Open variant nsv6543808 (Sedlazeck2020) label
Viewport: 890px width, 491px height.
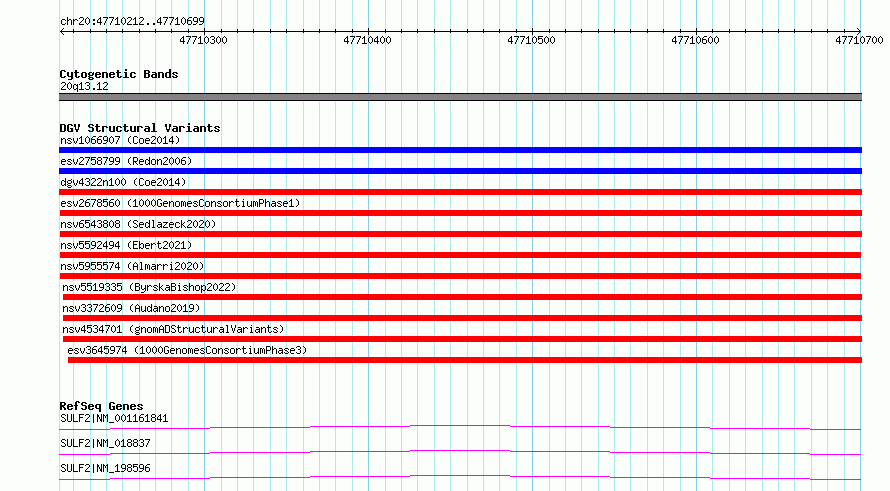138,224
